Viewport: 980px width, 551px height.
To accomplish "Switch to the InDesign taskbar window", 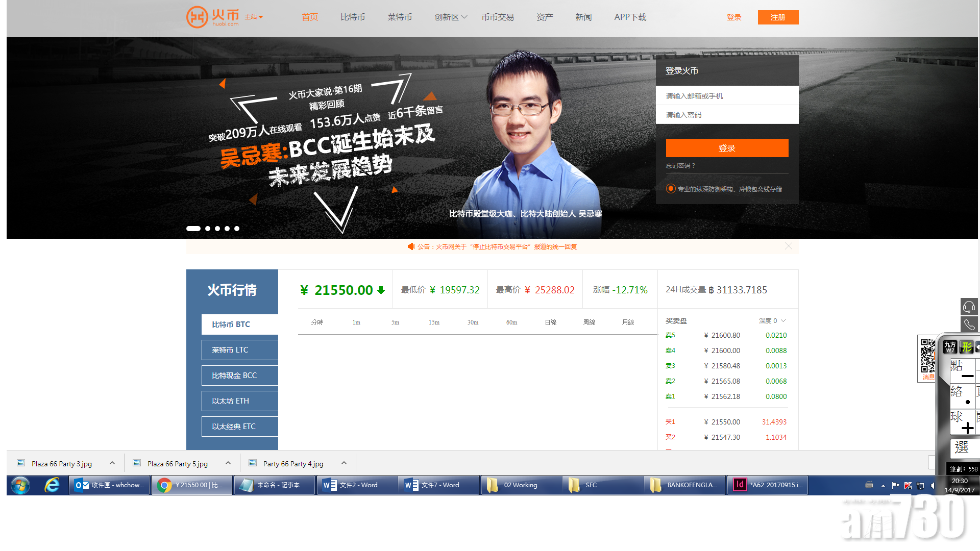I will [x=767, y=485].
